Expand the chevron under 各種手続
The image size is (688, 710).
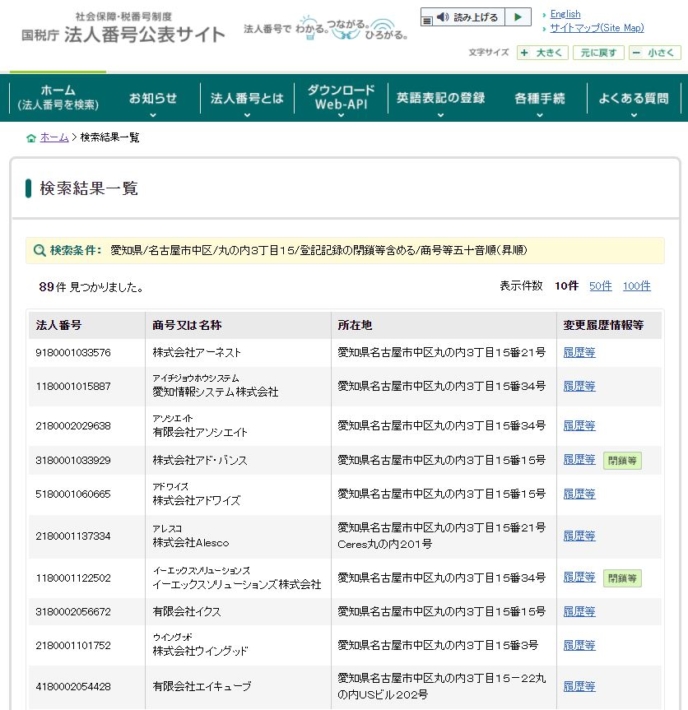pyautogui.click(x=539, y=115)
